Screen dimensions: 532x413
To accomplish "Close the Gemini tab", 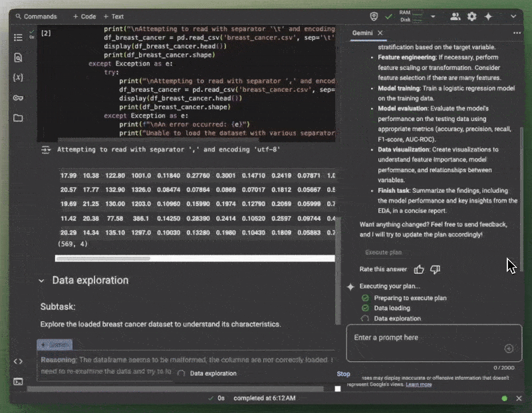I will click(380, 33).
